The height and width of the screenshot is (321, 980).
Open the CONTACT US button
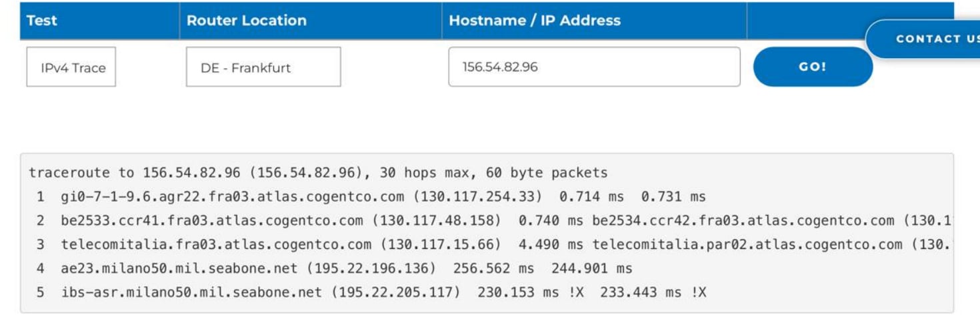tap(927, 39)
